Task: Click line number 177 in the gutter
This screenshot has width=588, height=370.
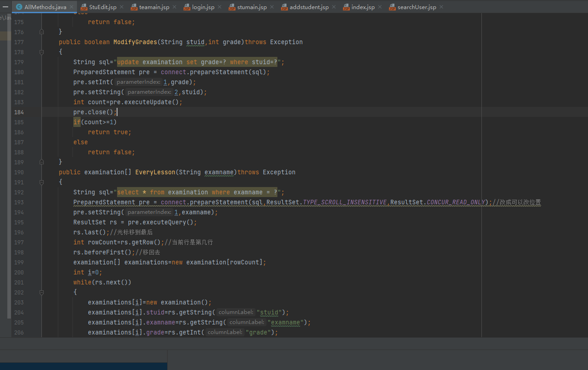Action: click(x=19, y=42)
